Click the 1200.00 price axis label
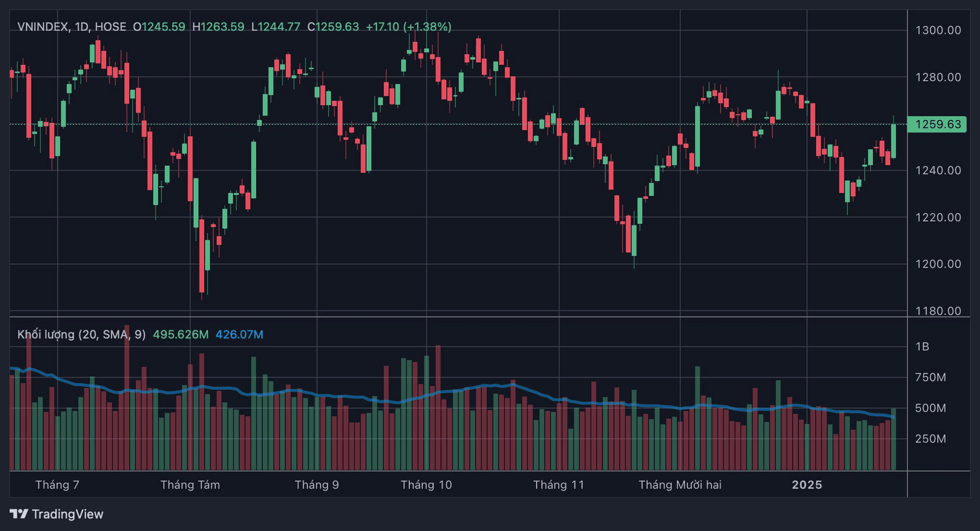Image resolution: width=980 pixels, height=531 pixels. coord(938,264)
